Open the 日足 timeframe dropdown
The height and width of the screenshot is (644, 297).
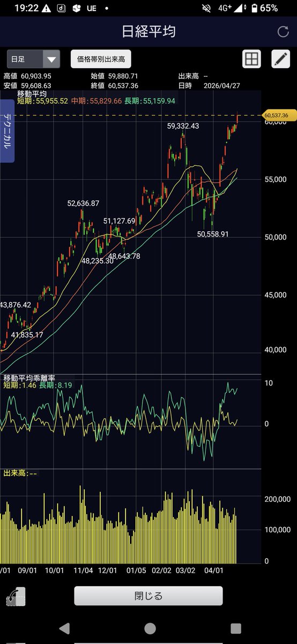33,58
